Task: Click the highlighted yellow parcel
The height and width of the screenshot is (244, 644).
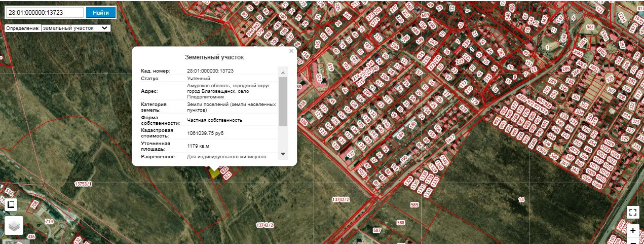Action: point(214,173)
